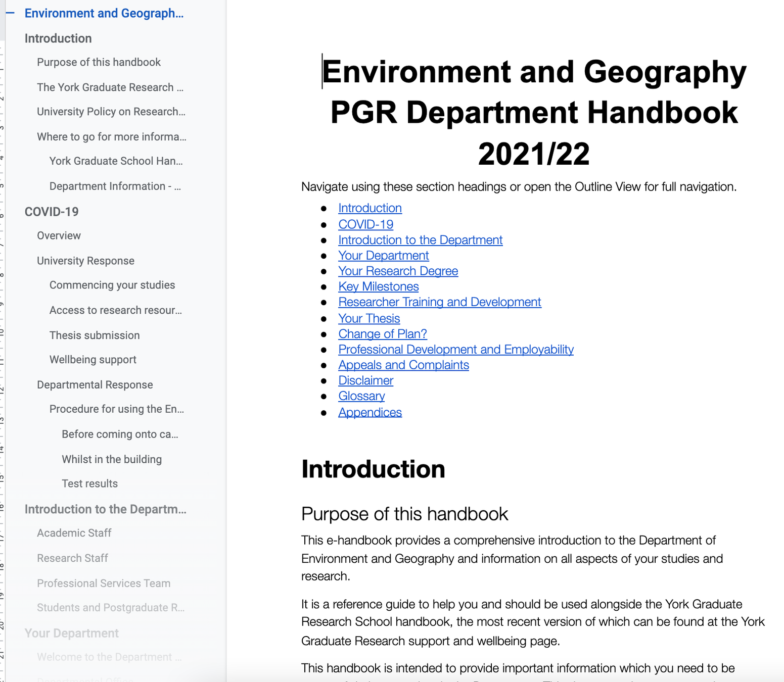Viewport: 784px width, 682px height.
Task: Click the Your Thesis link
Action: point(369,319)
